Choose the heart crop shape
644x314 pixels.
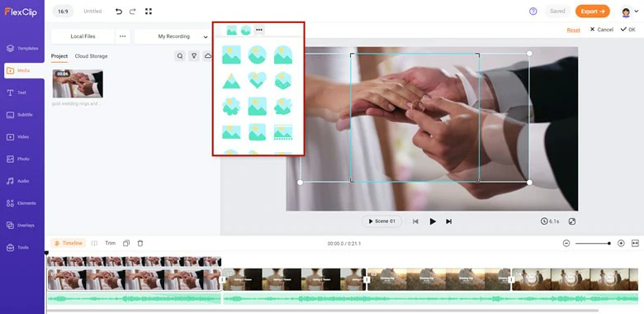(x=257, y=80)
